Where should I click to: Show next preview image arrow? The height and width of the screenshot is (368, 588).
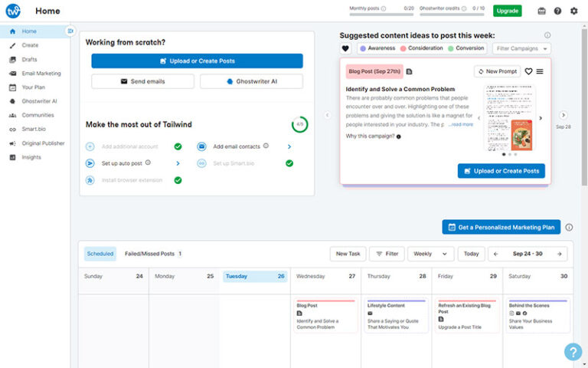tap(541, 118)
